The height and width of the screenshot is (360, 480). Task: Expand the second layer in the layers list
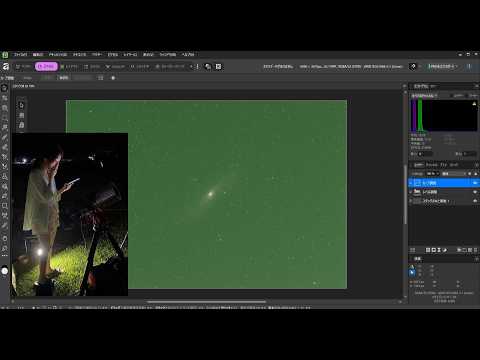[411, 192]
